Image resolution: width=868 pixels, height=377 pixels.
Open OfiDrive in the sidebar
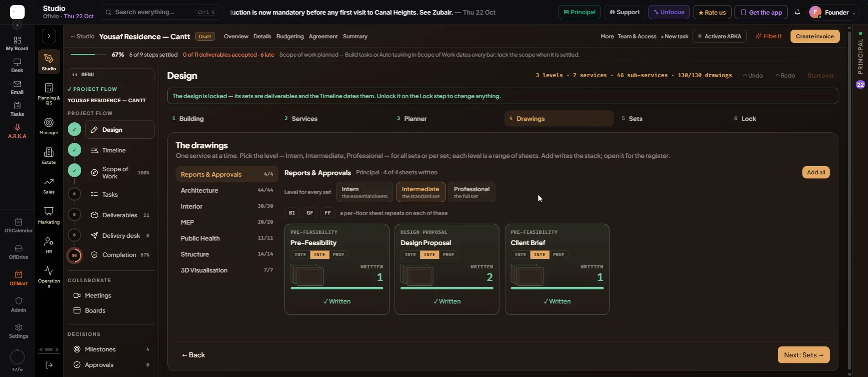(19, 252)
